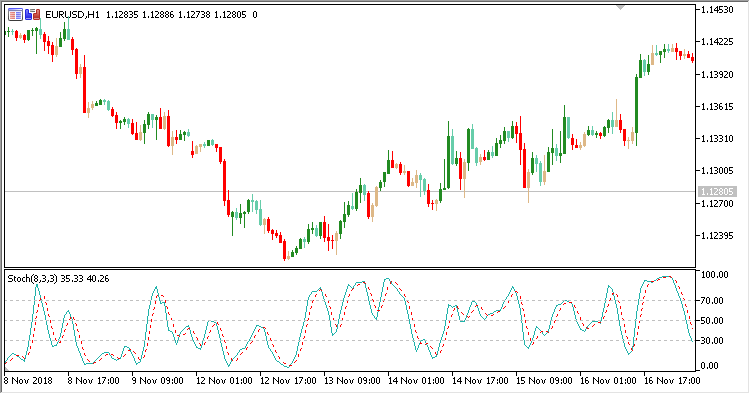
Task: Click the 1.12738 low price in header
Action: 194,15
